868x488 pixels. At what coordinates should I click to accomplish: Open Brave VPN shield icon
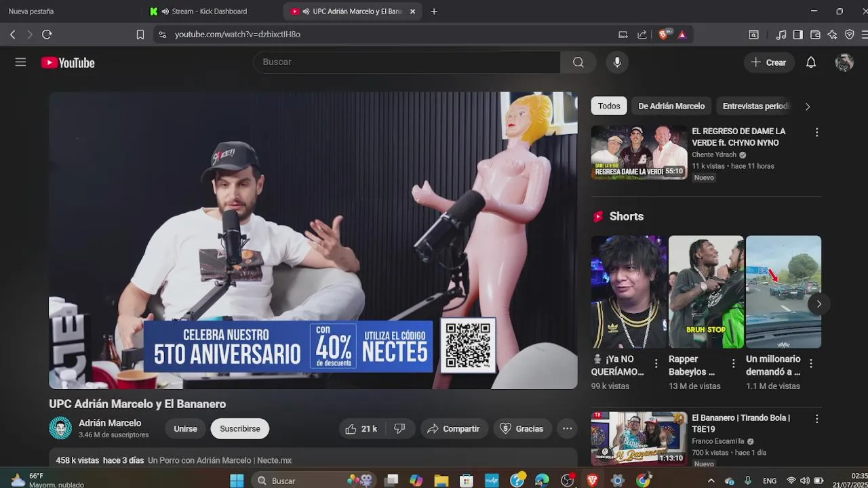(849, 35)
